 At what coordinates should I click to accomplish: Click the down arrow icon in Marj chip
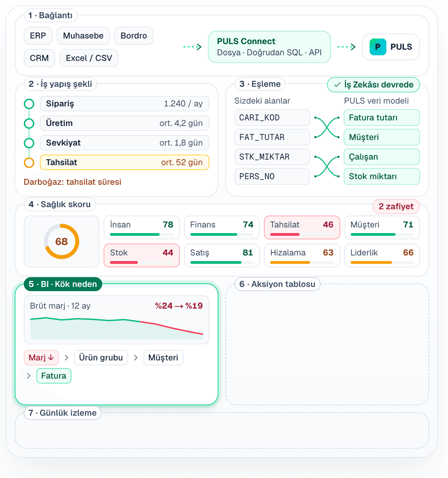pos(51,358)
